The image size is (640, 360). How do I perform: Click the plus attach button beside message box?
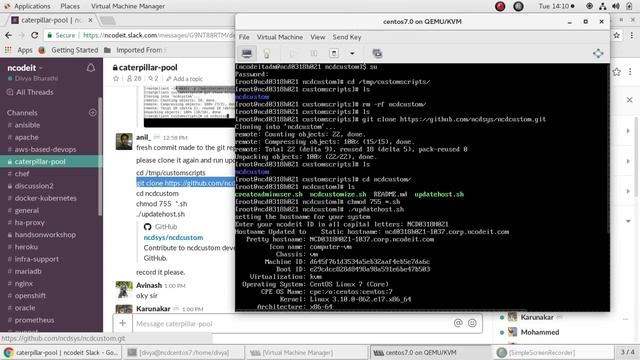[x=122, y=323]
